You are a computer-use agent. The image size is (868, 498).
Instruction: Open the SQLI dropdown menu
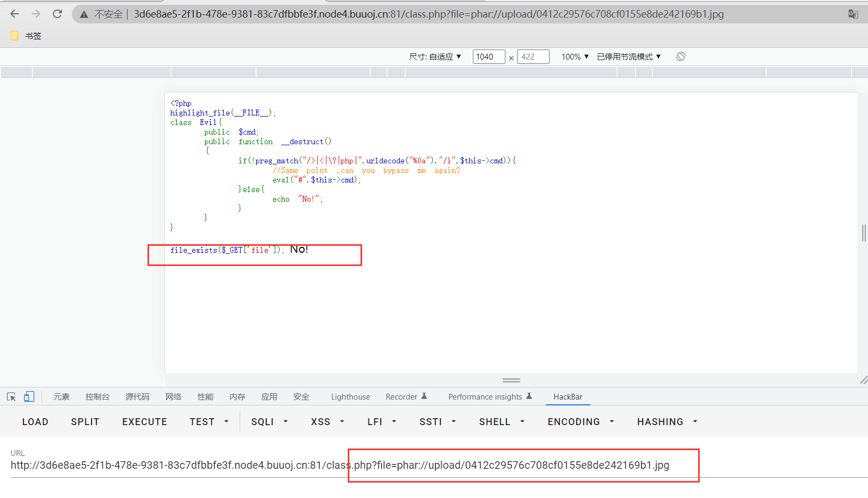pos(269,422)
